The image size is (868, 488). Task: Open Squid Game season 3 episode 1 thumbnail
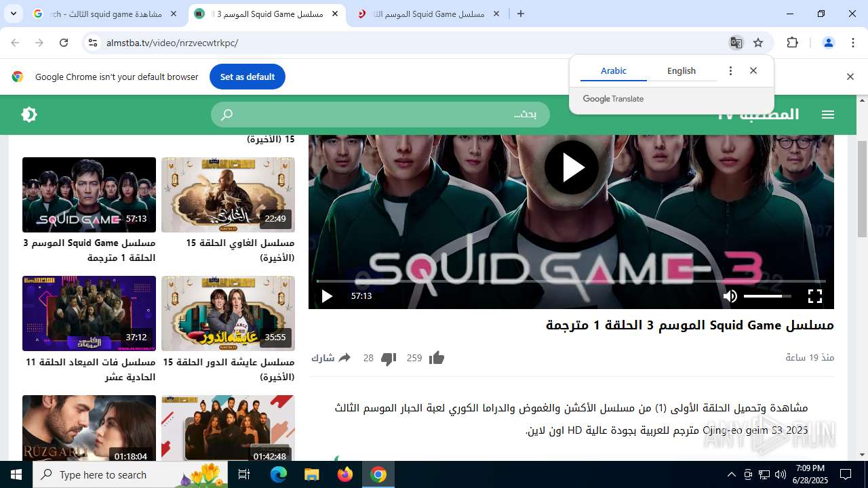coord(89,195)
